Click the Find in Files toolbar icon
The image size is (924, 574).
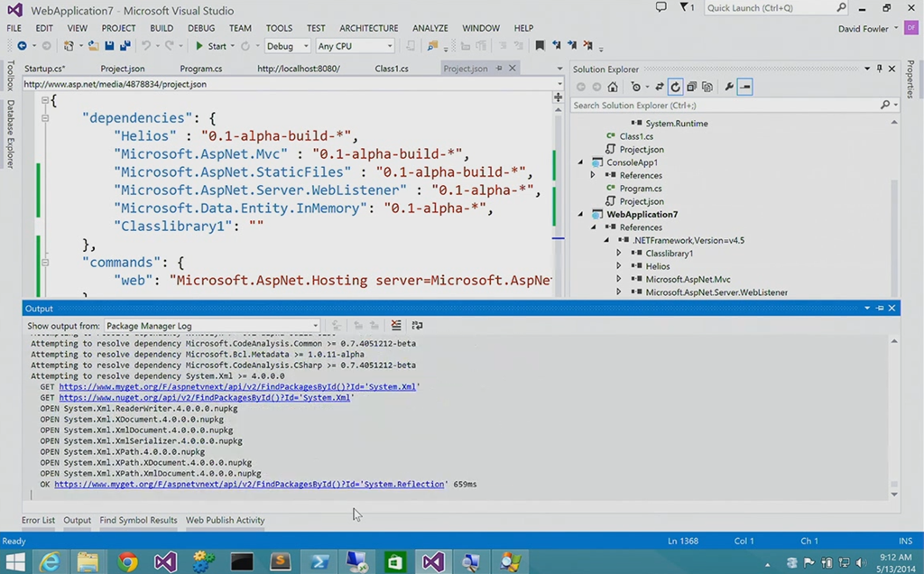click(432, 46)
